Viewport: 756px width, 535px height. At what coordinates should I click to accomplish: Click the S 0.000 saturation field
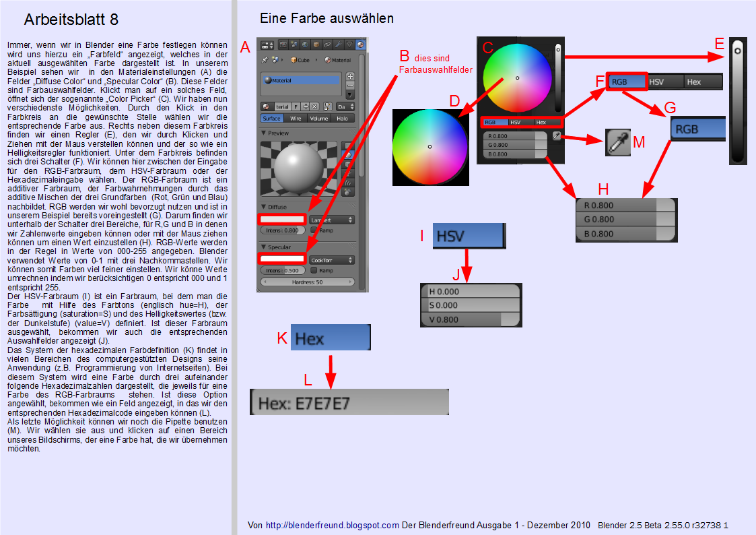coord(471,305)
